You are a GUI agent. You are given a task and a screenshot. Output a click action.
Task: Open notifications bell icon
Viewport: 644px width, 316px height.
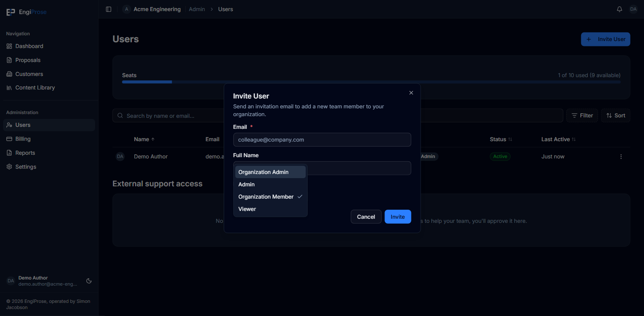(619, 9)
